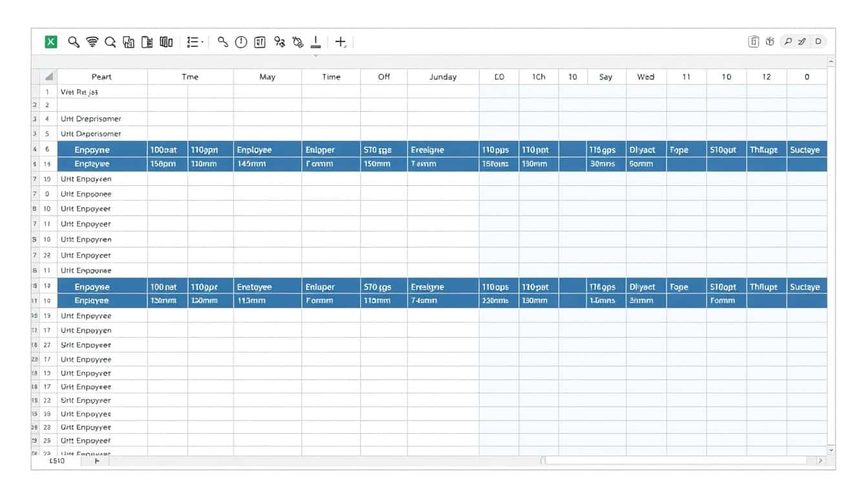Select the Time column header

click(331, 76)
